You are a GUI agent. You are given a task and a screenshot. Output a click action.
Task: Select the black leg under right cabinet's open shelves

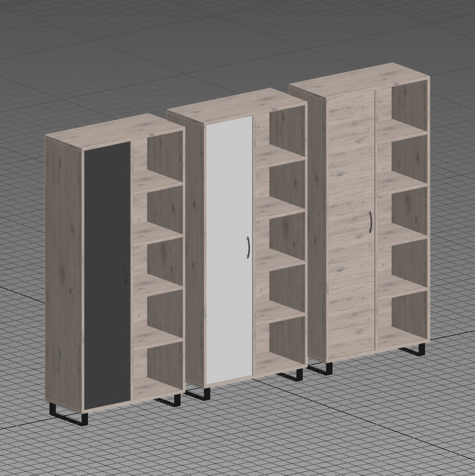[412, 350]
